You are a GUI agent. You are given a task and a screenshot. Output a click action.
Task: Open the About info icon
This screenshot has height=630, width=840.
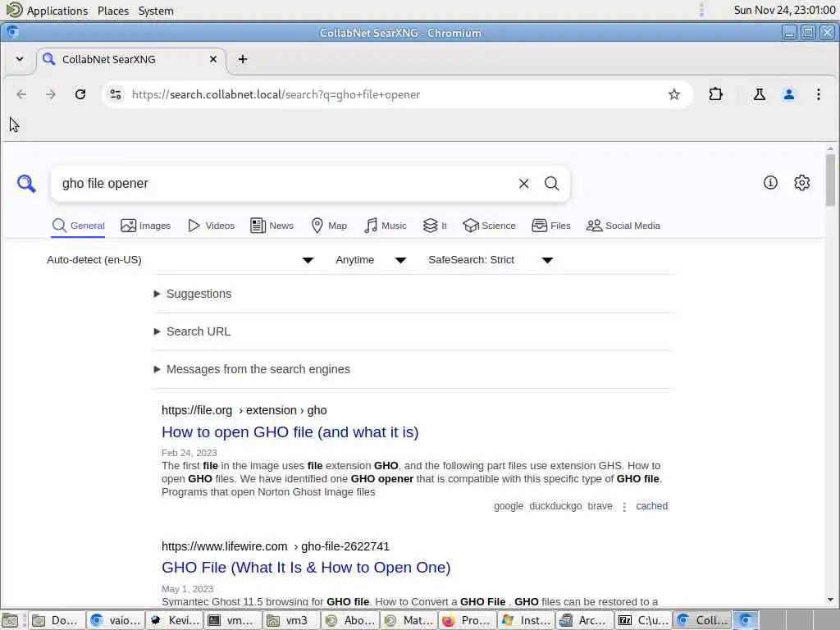(770, 183)
